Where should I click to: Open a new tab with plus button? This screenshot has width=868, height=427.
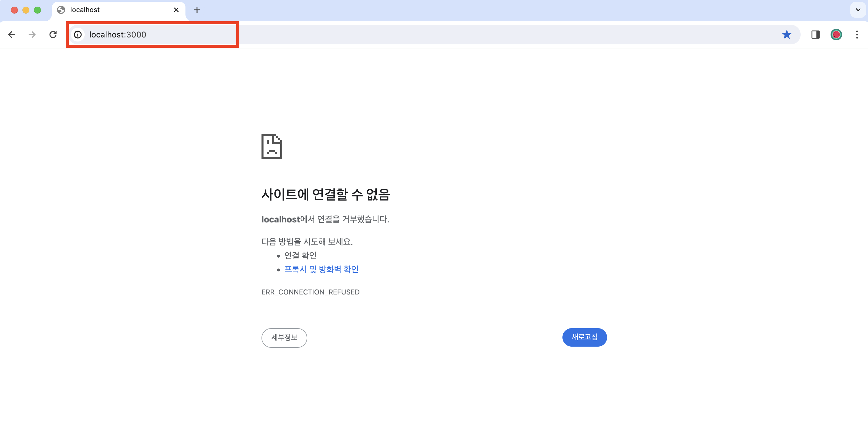[x=197, y=10]
